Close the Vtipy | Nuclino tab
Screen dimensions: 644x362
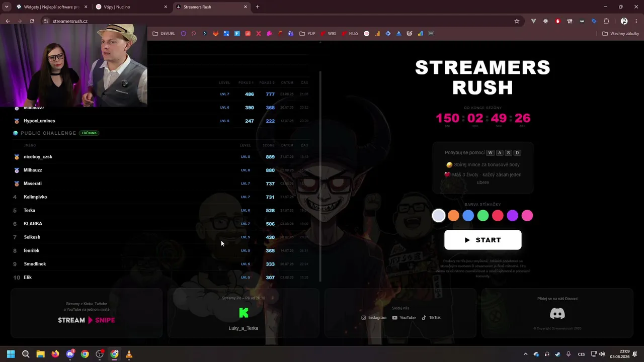pos(166,7)
